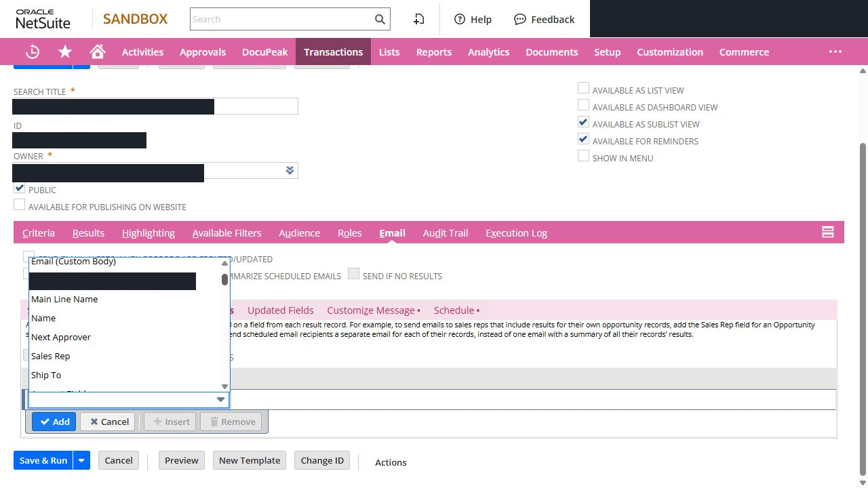Open the Approvals menu
The height and width of the screenshot is (488, 868).
203,52
